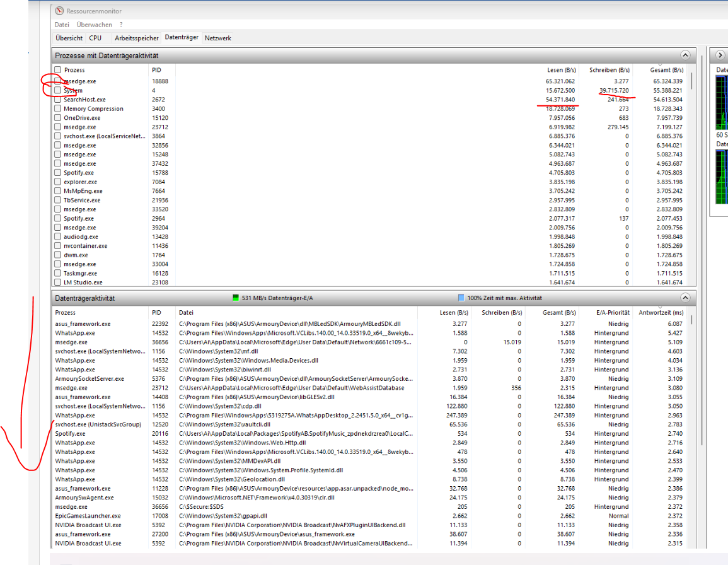Click the blue max. Aktivität indicator square
This screenshot has width=728, height=565.
[x=461, y=298]
